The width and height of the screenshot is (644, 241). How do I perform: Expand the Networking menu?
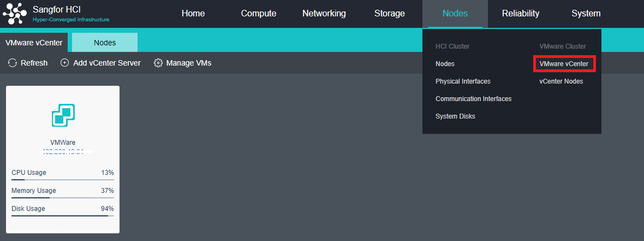(x=324, y=14)
